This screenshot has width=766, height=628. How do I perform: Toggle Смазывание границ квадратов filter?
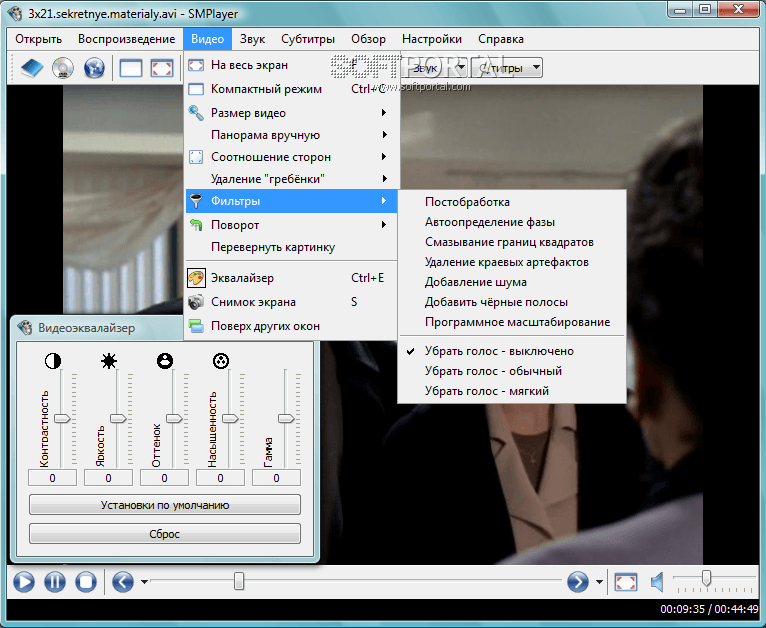[512, 242]
